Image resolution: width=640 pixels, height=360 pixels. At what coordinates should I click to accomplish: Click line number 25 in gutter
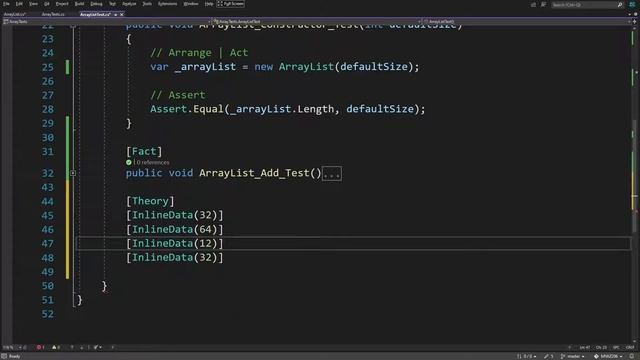point(47,67)
